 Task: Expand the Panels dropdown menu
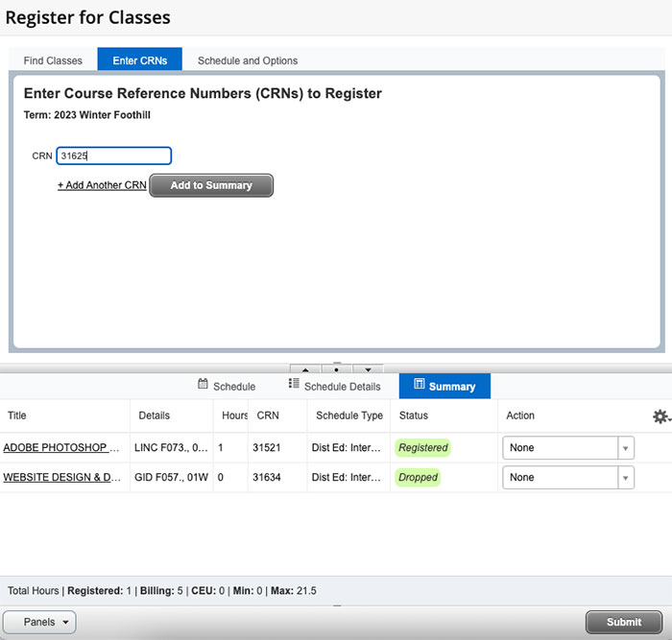tap(39, 622)
